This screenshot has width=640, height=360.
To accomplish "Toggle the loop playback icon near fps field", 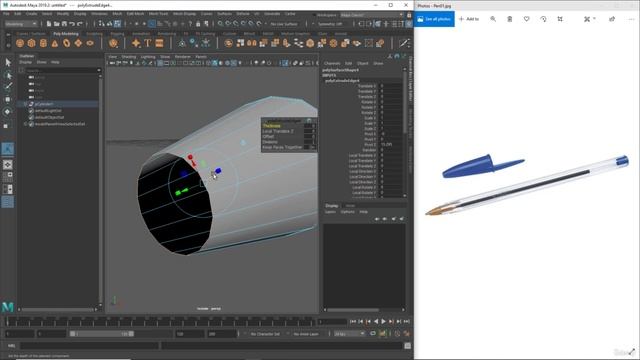I will (373, 334).
